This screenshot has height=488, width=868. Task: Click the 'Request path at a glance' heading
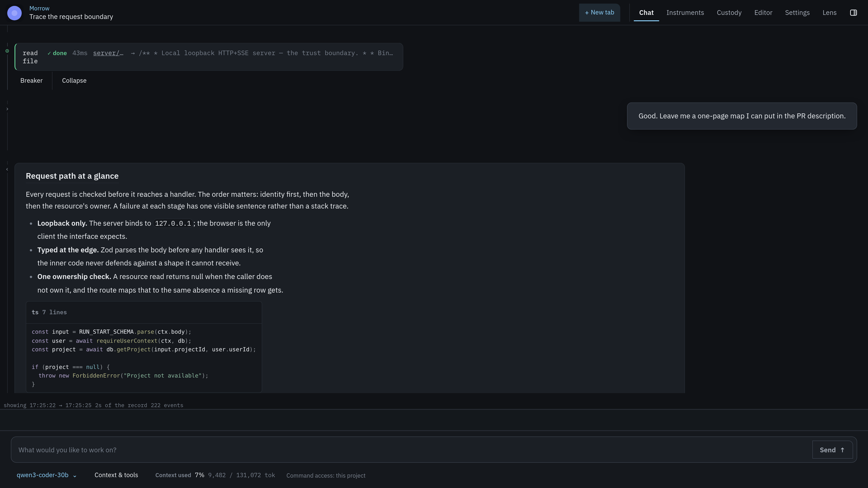pyautogui.click(x=72, y=176)
